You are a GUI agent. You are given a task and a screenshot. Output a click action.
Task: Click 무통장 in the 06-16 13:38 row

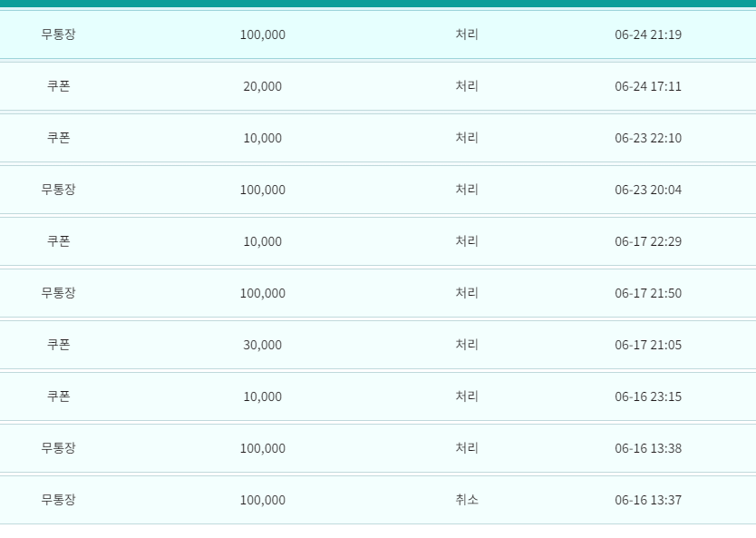pos(58,448)
